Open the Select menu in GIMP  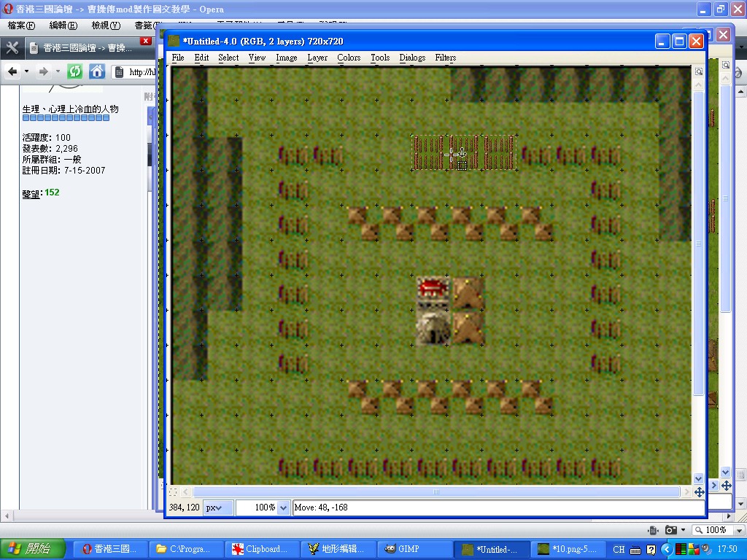coord(228,58)
